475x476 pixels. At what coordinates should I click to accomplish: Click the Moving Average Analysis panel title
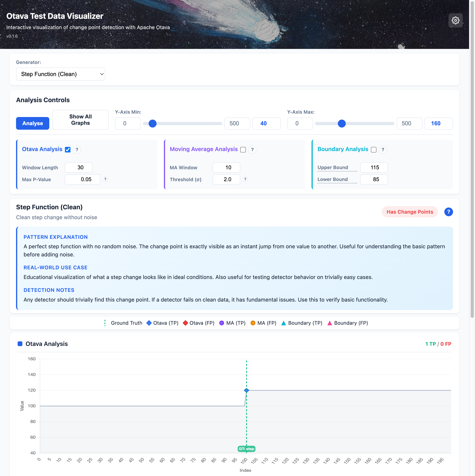click(204, 149)
